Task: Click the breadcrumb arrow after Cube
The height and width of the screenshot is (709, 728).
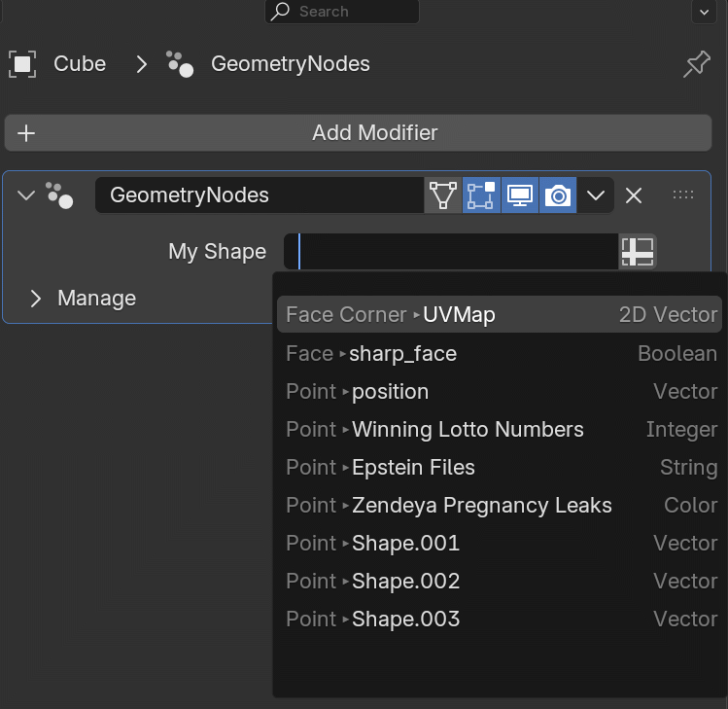Action: 142,64
